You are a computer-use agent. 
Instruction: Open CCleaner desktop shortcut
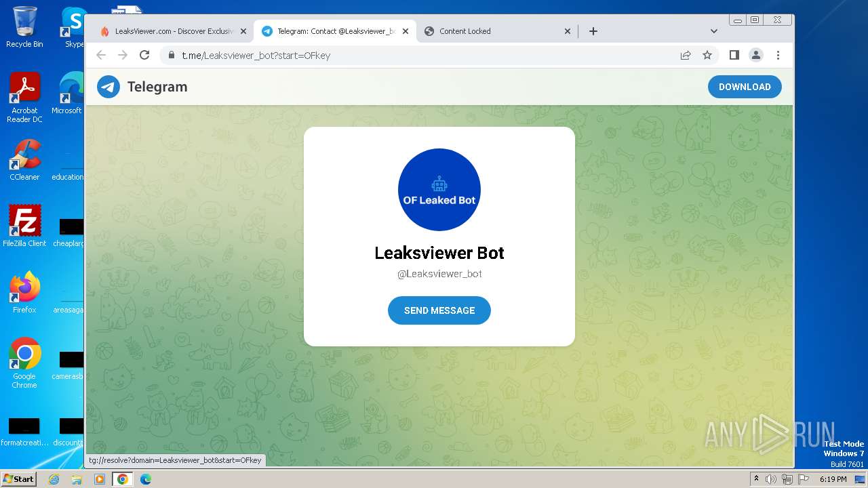(x=24, y=160)
